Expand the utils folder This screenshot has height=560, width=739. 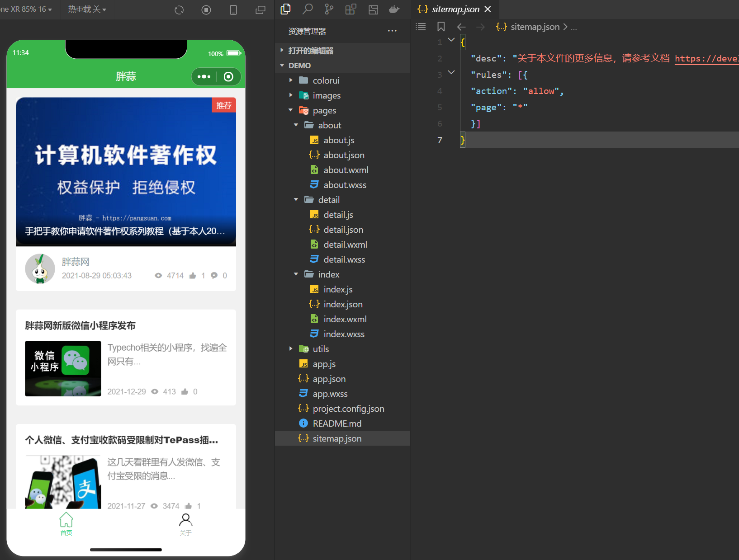(291, 348)
